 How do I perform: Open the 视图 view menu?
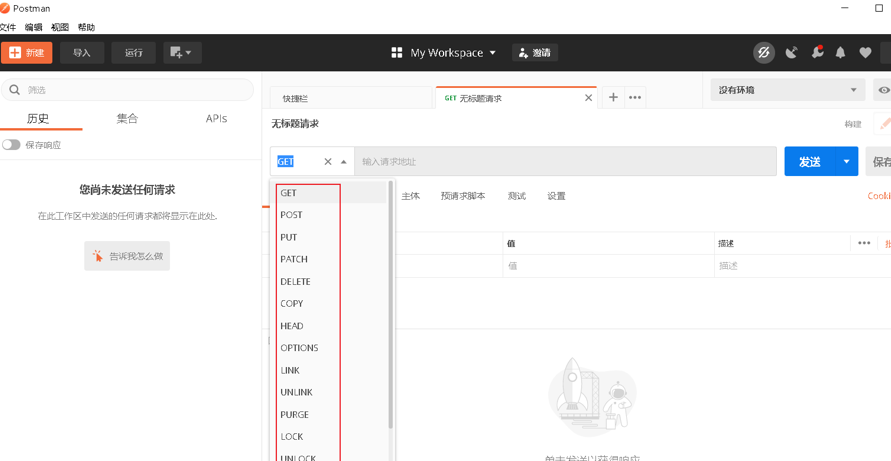point(60,27)
